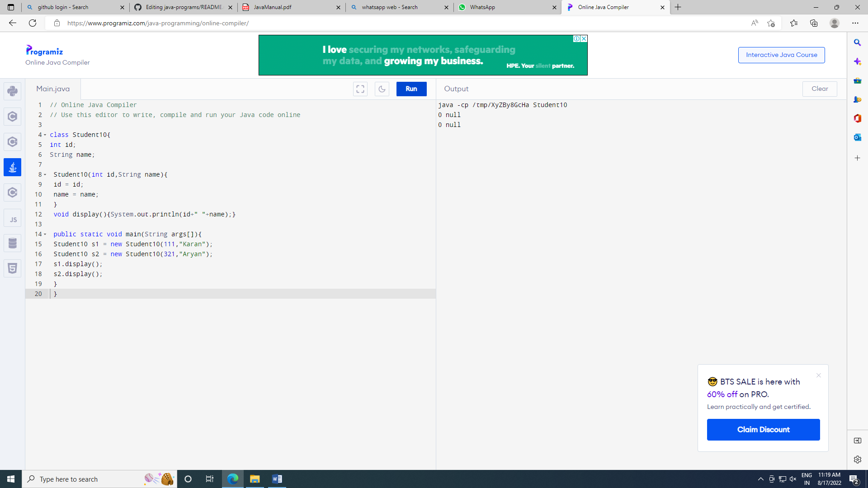This screenshot has width=868, height=488.
Task: Open the JavaScript compiler sidebar icon
Action: coord(12,218)
